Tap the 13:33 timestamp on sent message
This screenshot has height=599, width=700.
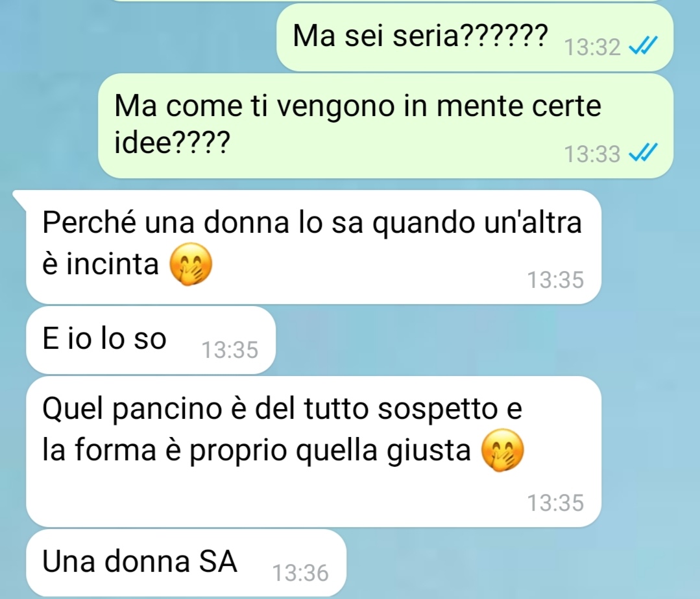(x=592, y=154)
